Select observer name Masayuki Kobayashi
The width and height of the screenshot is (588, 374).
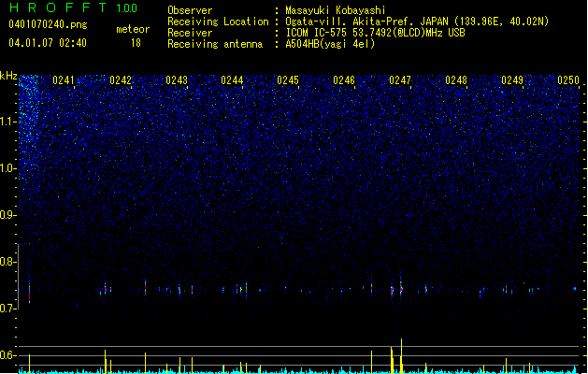(x=336, y=10)
